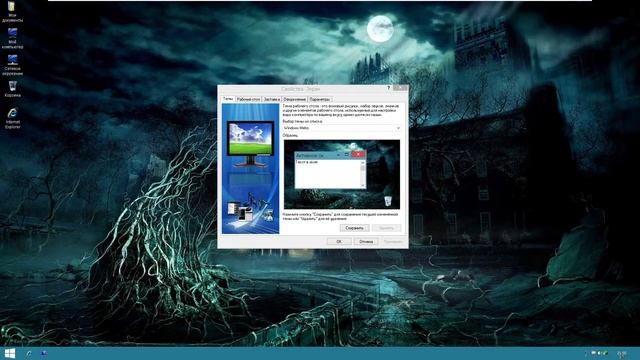Click the preview window scrollbar

click(x=362, y=174)
